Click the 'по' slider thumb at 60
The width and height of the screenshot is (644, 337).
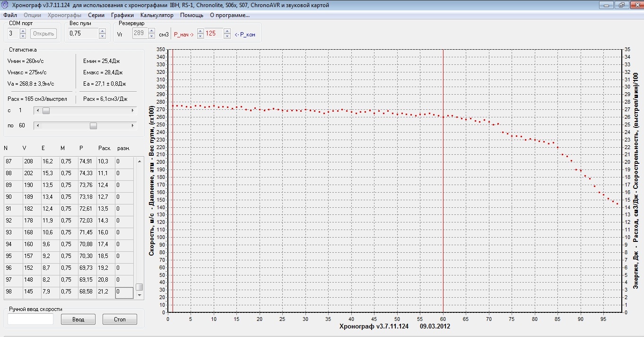[93, 126]
